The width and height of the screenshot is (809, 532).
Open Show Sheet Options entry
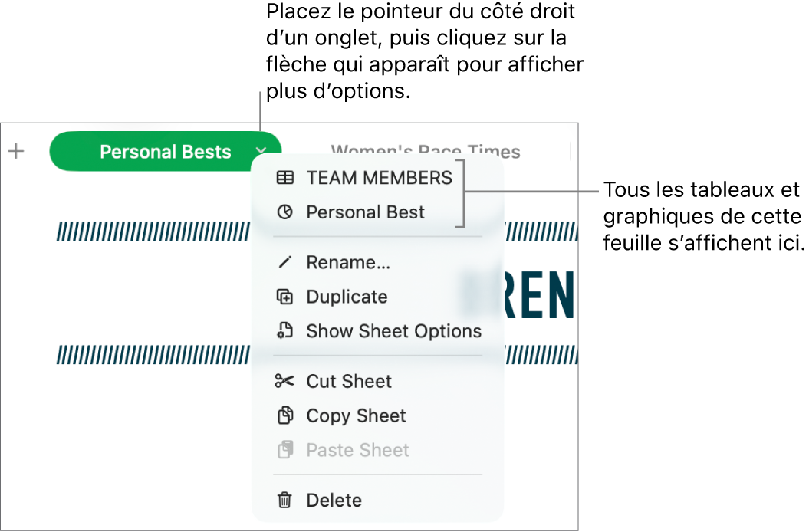click(x=393, y=331)
